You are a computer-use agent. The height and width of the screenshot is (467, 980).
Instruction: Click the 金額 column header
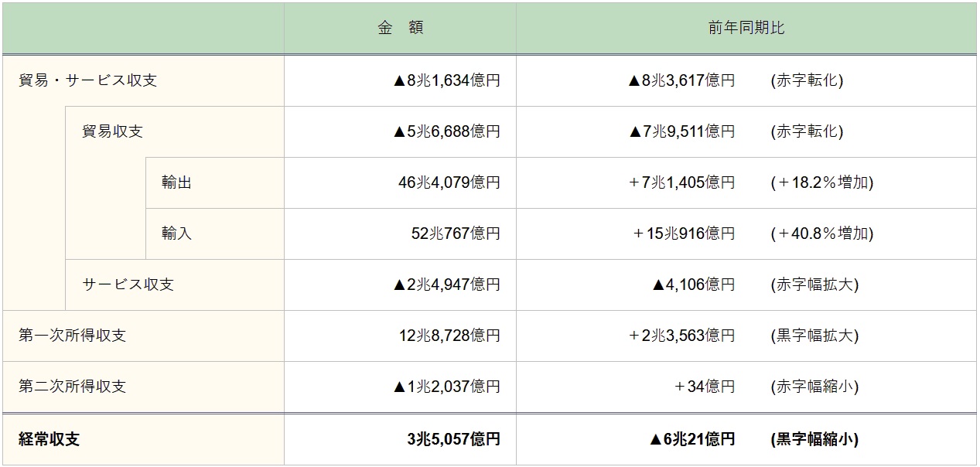click(400, 28)
